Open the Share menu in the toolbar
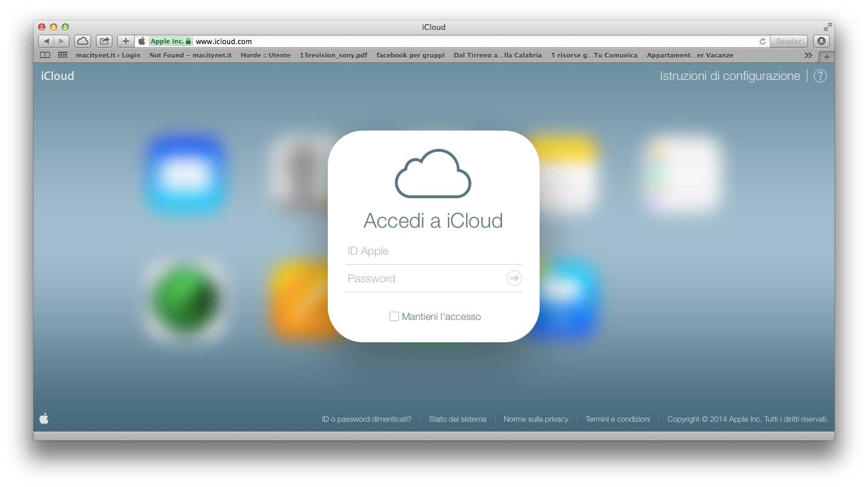 (x=104, y=41)
